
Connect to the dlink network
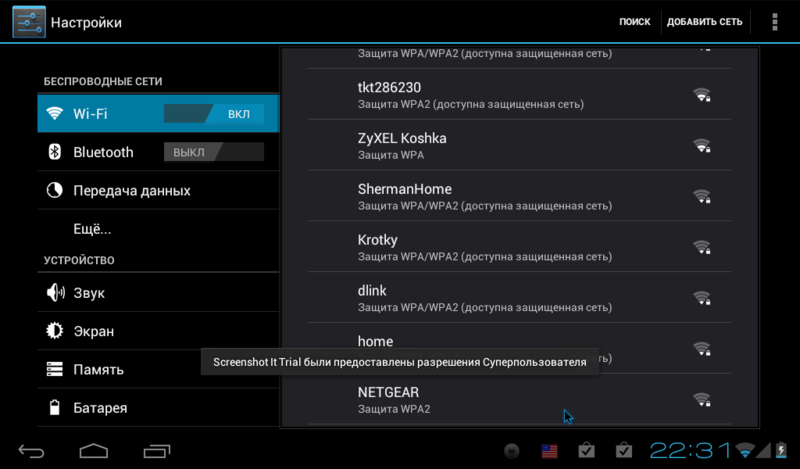pos(519,298)
